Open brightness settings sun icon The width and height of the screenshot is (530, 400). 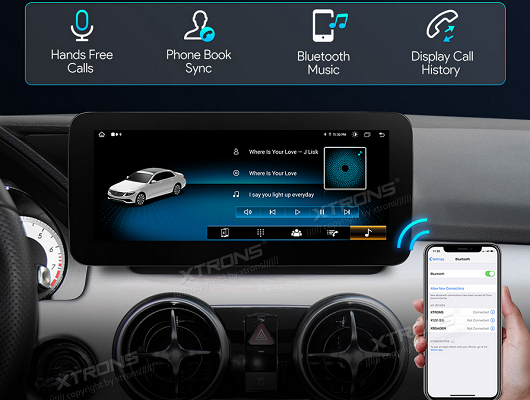tap(355, 135)
